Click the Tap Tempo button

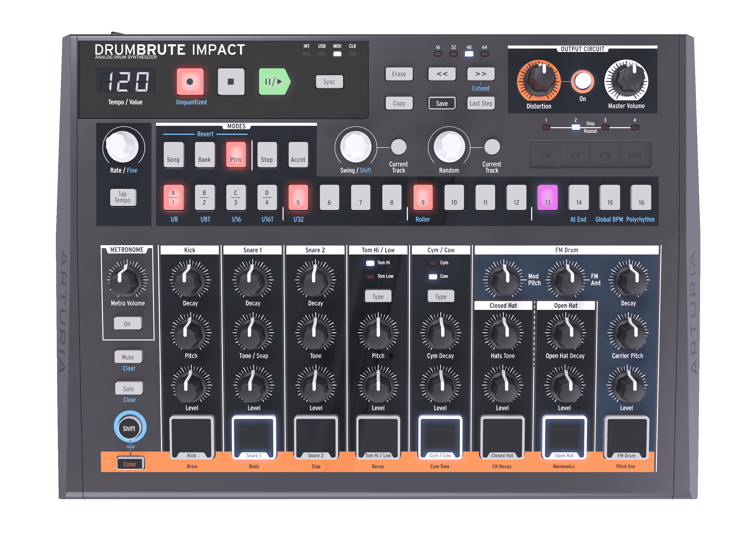click(x=123, y=197)
